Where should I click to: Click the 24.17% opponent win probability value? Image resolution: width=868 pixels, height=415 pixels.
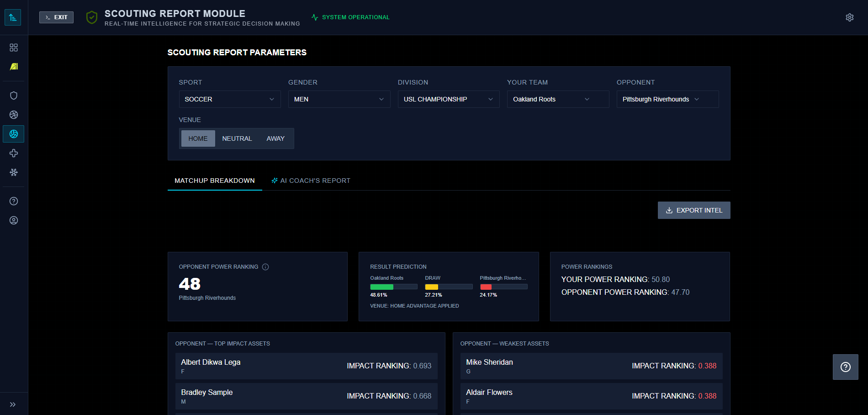click(x=488, y=295)
